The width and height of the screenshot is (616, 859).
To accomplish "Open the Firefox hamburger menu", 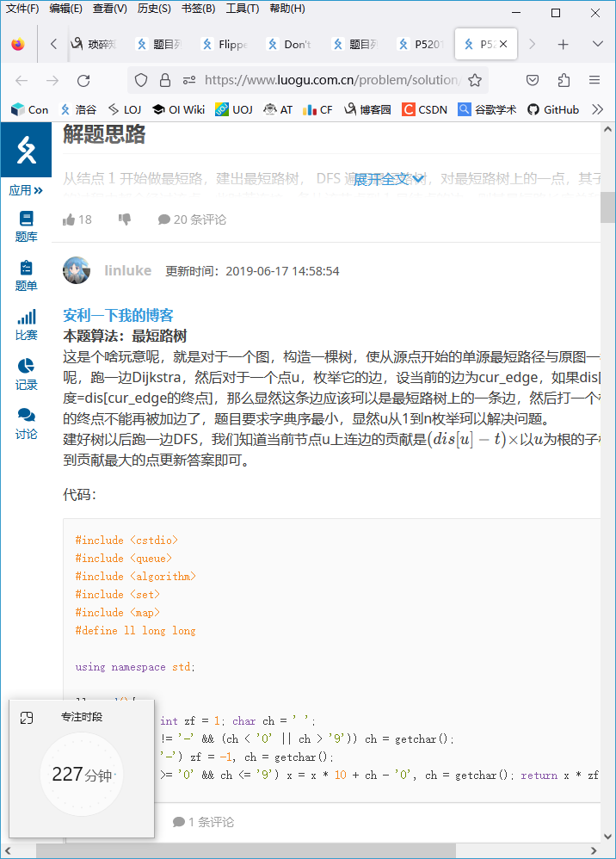I will coord(594,81).
